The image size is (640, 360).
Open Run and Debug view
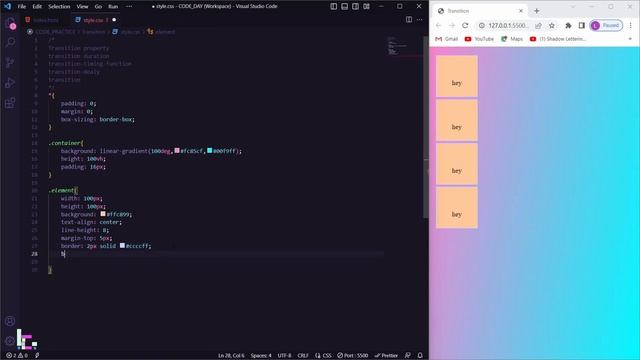11,82
